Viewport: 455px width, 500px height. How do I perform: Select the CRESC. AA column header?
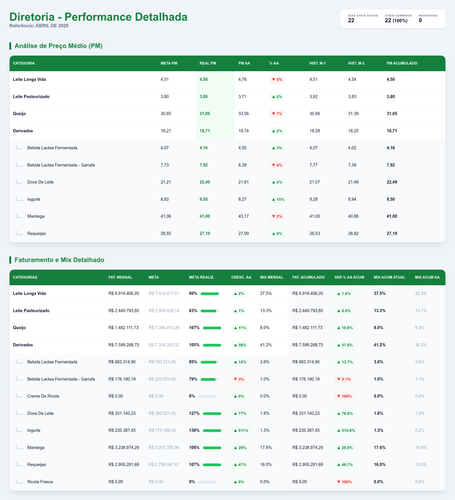point(241,277)
